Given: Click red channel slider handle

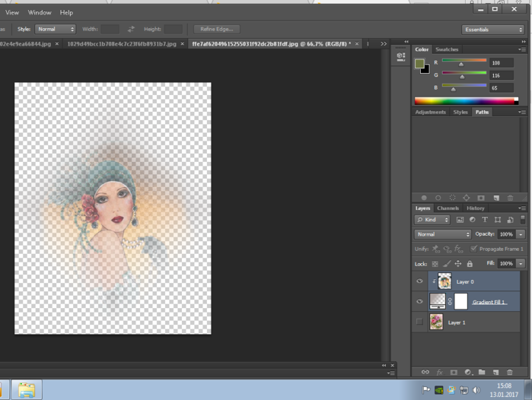Looking at the screenshot, I should coord(461,65).
